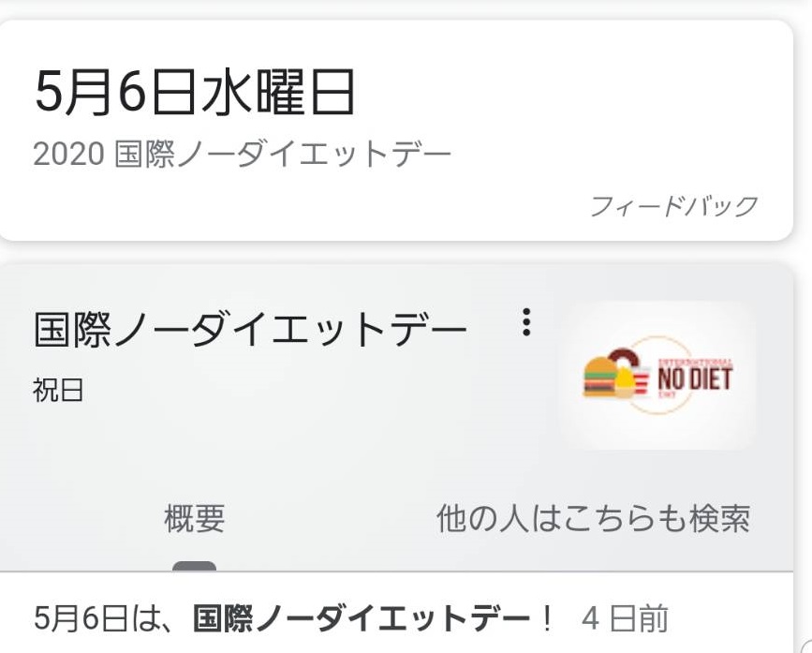Tap the partial circle icon at bottom-right edge
812x653 pixels.
(x=806, y=646)
